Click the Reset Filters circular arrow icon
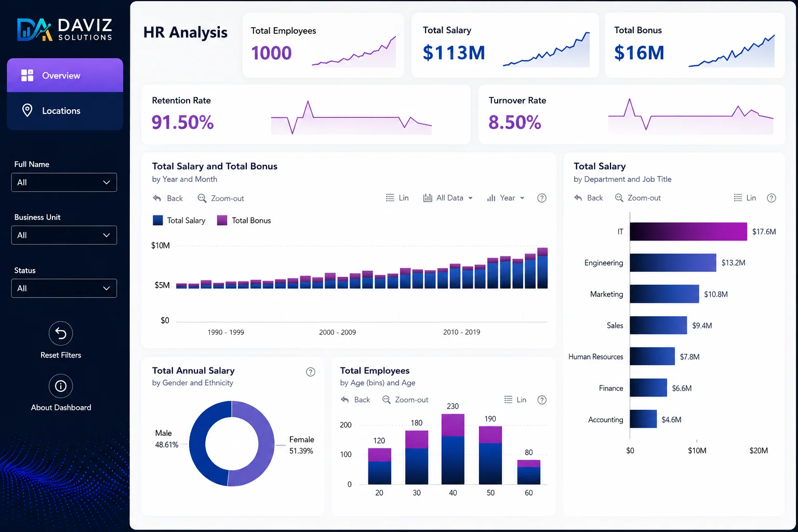Screen dimensions: 798x532 (61, 334)
